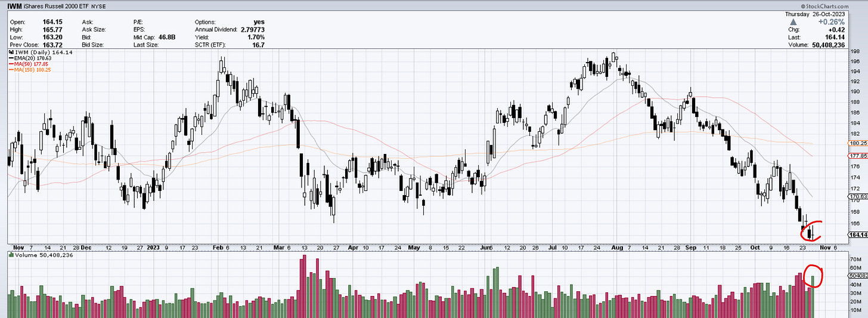Image resolution: width=868 pixels, height=318 pixels.
Task: Select the Annual Dividend value 2.79773
Action: [252, 29]
